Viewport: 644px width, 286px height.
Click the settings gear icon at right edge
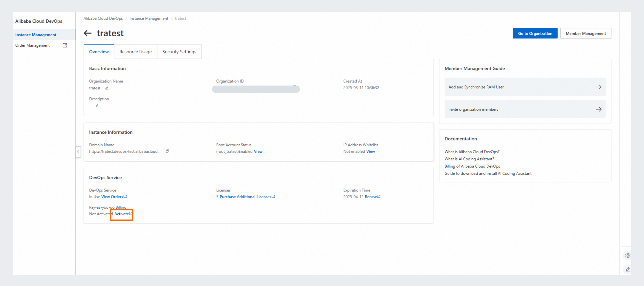627,255
